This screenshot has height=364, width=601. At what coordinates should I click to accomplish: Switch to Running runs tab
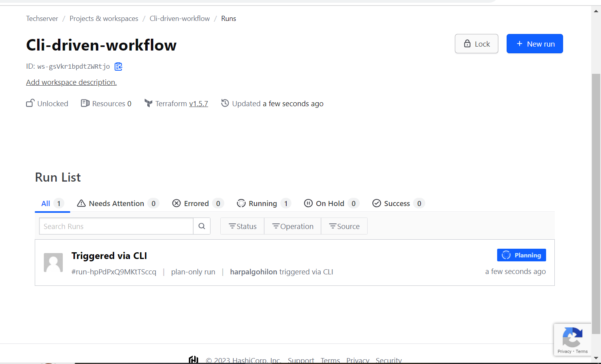point(264,203)
